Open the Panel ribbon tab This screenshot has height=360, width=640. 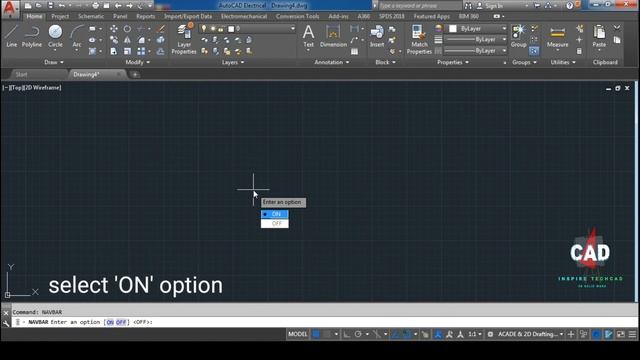coord(120,16)
